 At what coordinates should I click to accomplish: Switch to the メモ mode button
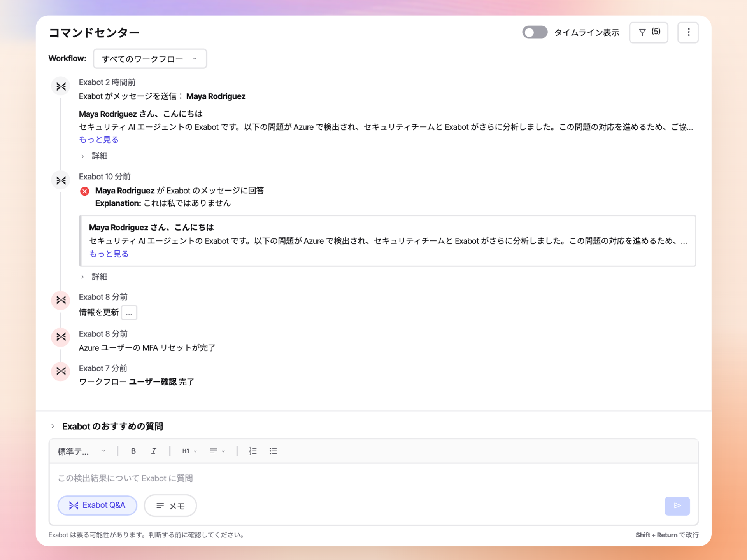coord(170,506)
